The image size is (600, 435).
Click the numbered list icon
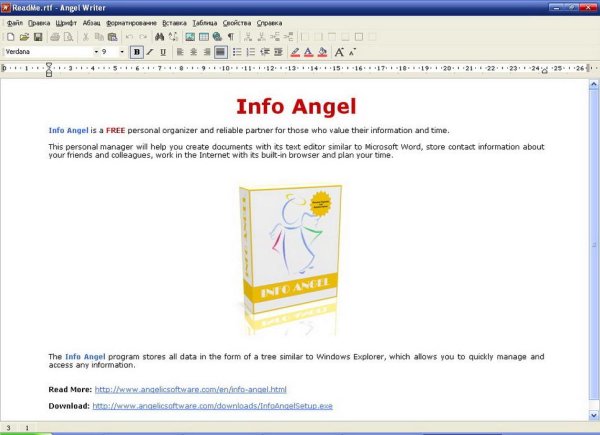[x=251, y=52]
